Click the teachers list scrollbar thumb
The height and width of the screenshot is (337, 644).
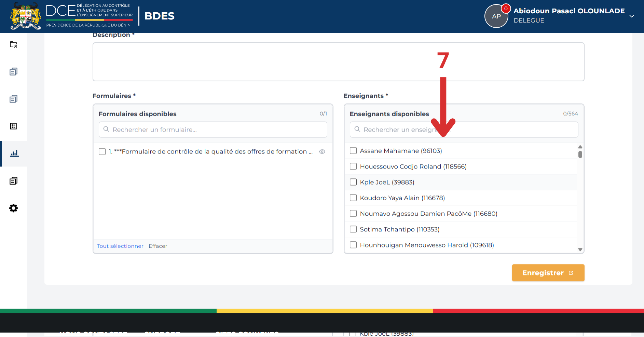(580, 154)
